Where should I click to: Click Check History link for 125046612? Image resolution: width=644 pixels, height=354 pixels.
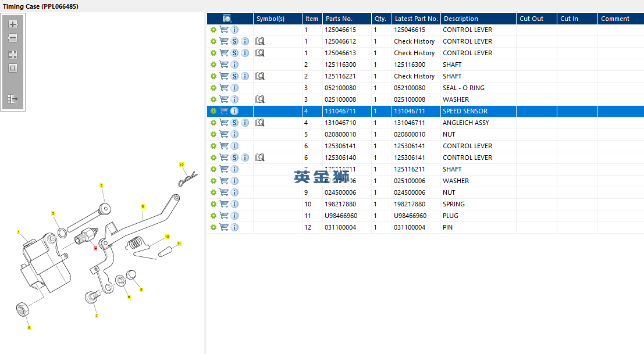[414, 41]
